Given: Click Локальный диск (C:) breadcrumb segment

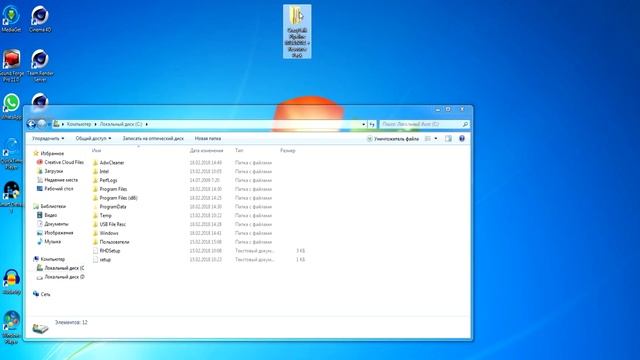Looking at the screenshot, I should [x=121, y=124].
